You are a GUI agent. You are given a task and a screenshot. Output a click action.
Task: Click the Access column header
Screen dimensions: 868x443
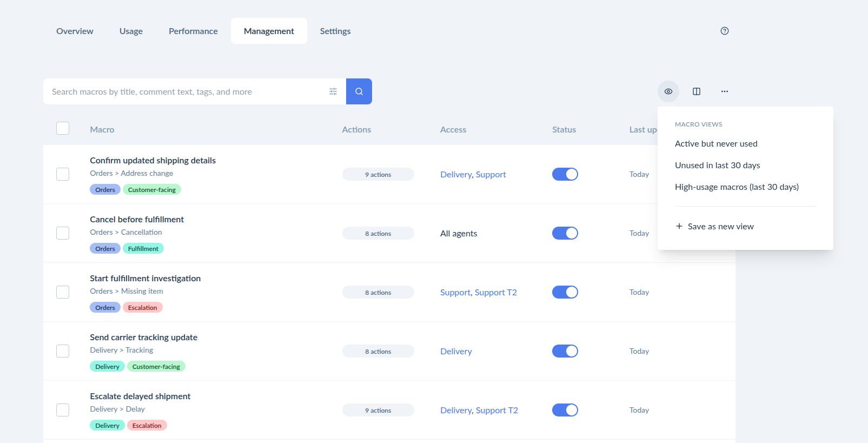point(453,130)
